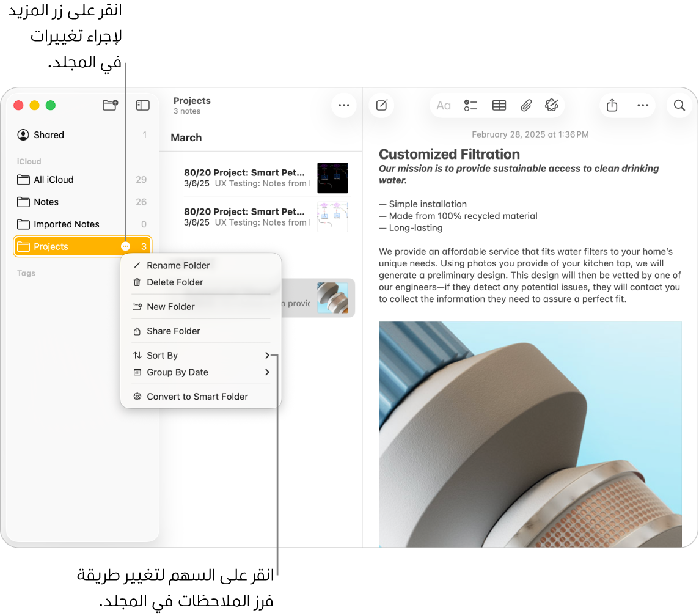Open the Notes folder in sidebar
Viewport: 699px width, 616px height.
82,202
